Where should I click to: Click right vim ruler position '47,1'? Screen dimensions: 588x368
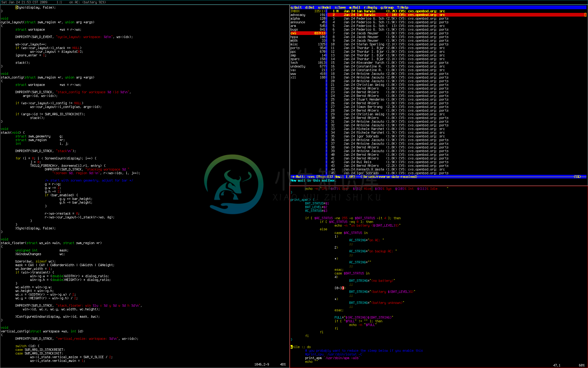click(557, 365)
